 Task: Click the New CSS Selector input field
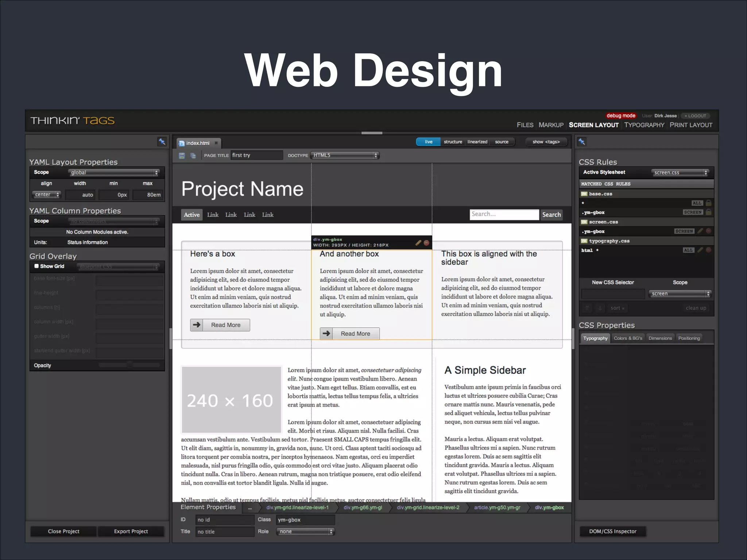click(613, 294)
